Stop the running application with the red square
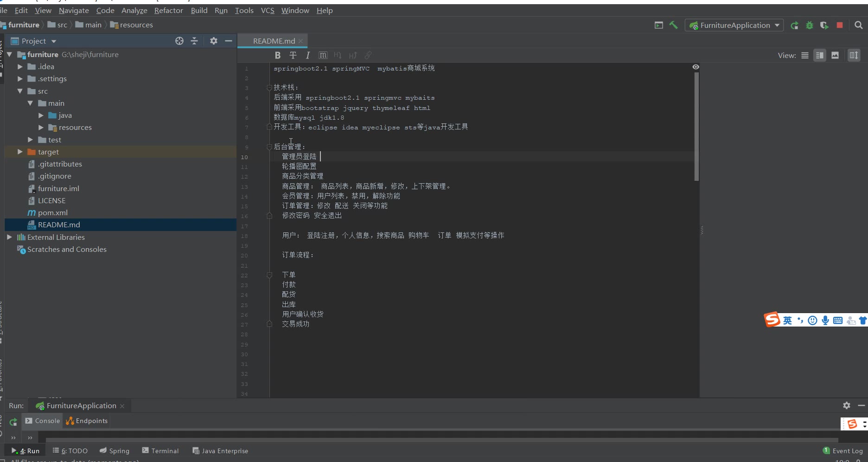 tap(840, 25)
